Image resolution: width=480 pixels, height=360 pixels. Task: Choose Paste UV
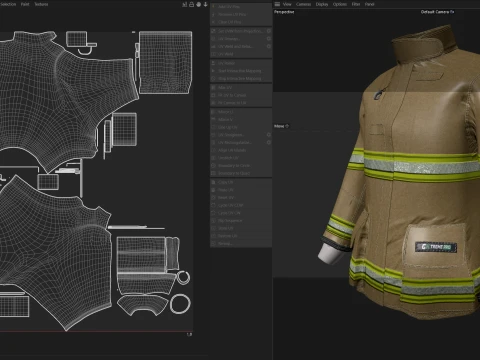coord(241,190)
